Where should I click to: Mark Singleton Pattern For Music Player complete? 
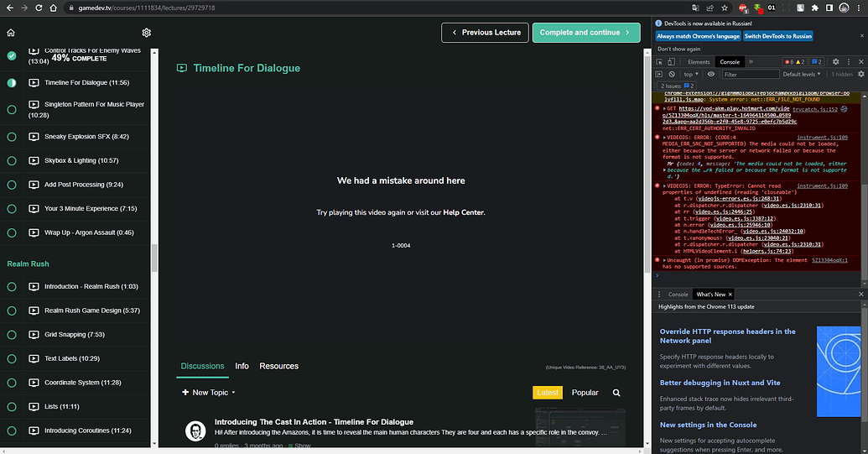point(12,110)
